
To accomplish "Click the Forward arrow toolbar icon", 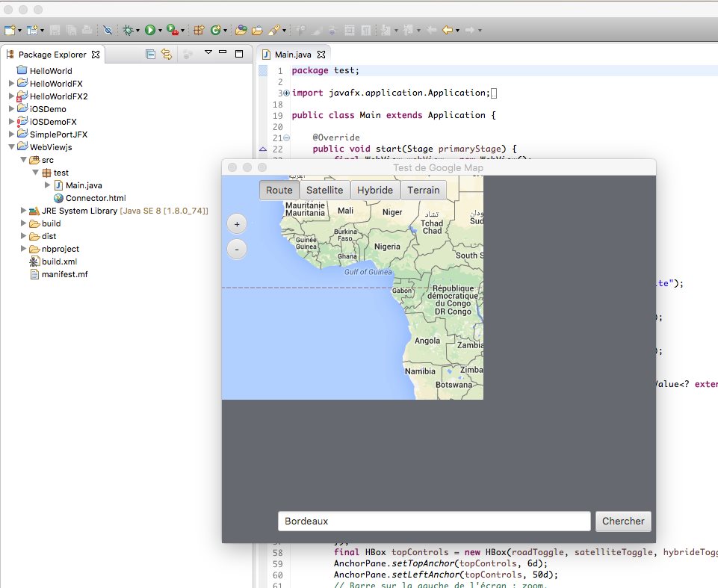I will [469, 30].
